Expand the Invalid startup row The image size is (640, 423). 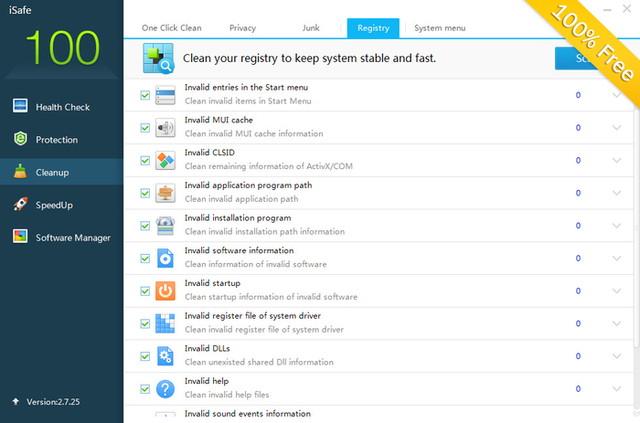[x=616, y=291]
